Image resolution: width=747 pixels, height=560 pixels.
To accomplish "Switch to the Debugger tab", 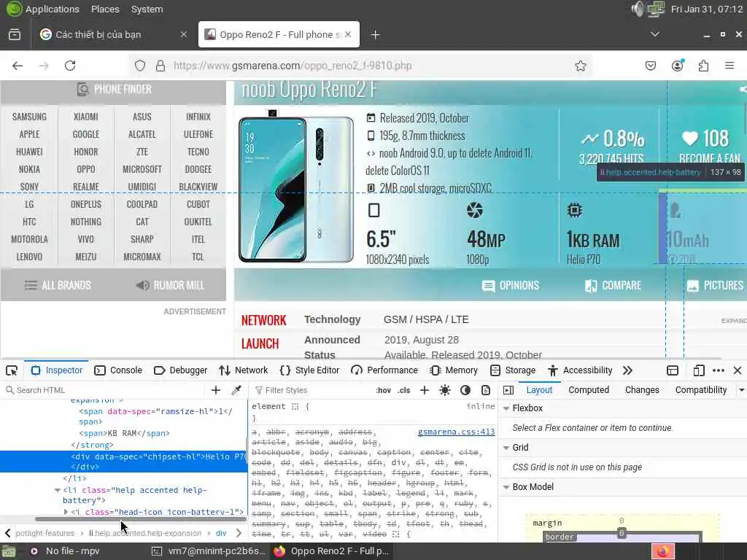I will [x=181, y=370].
